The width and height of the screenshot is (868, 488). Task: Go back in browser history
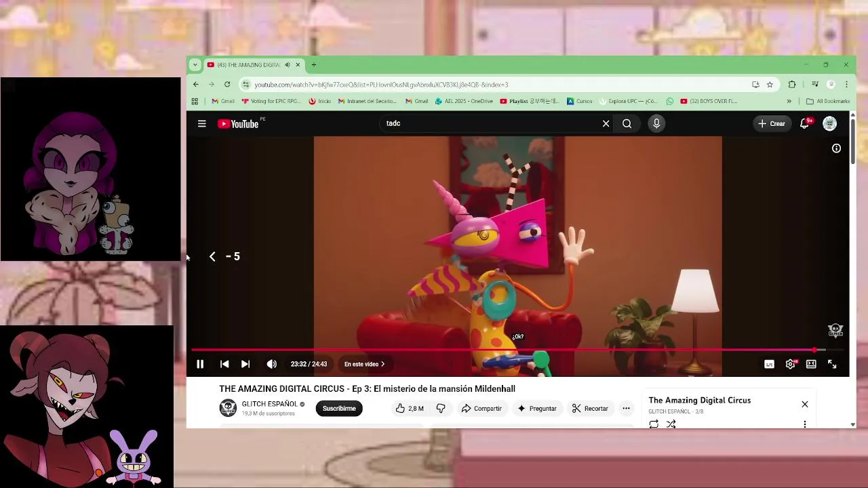196,85
